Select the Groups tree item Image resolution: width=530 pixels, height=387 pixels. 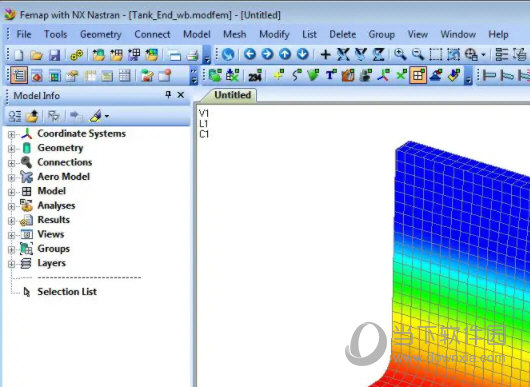pyautogui.click(x=53, y=249)
